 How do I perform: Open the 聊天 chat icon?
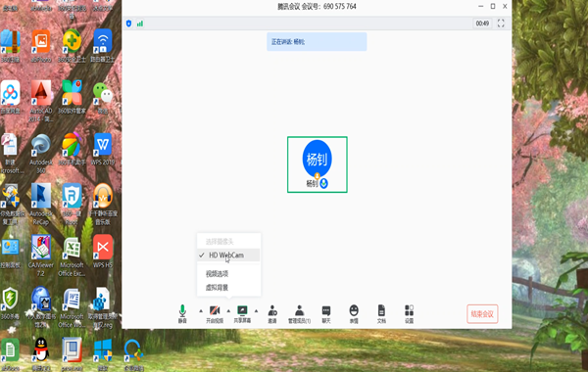coord(326,314)
